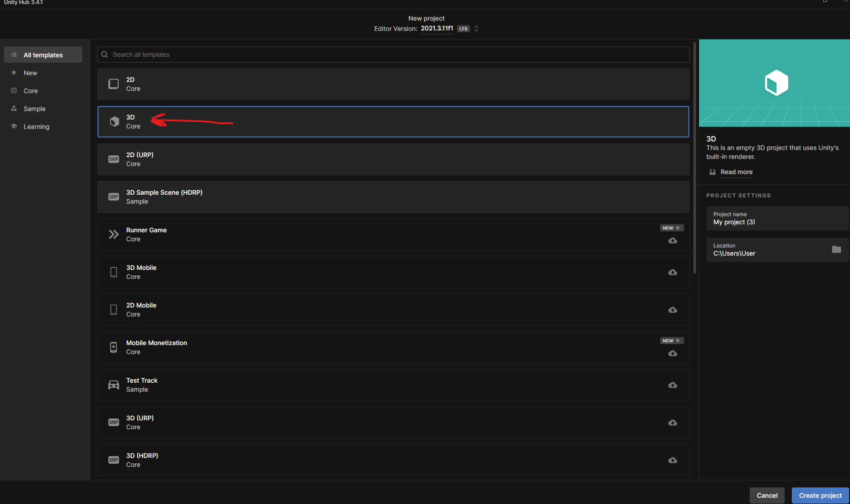This screenshot has width=850, height=504.
Task: Go to the Learning templates category
Action: [36, 127]
